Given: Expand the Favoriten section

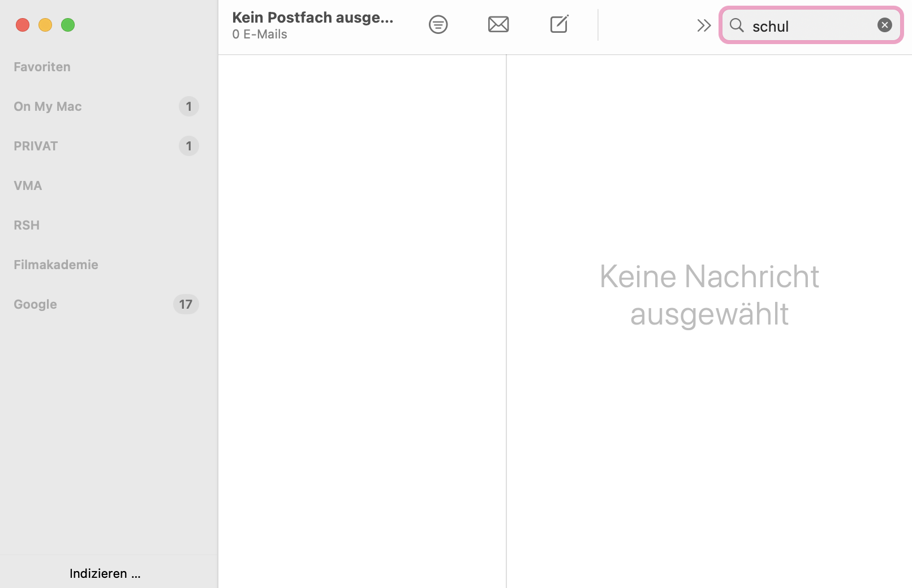Looking at the screenshot, I should pos(42,67).
